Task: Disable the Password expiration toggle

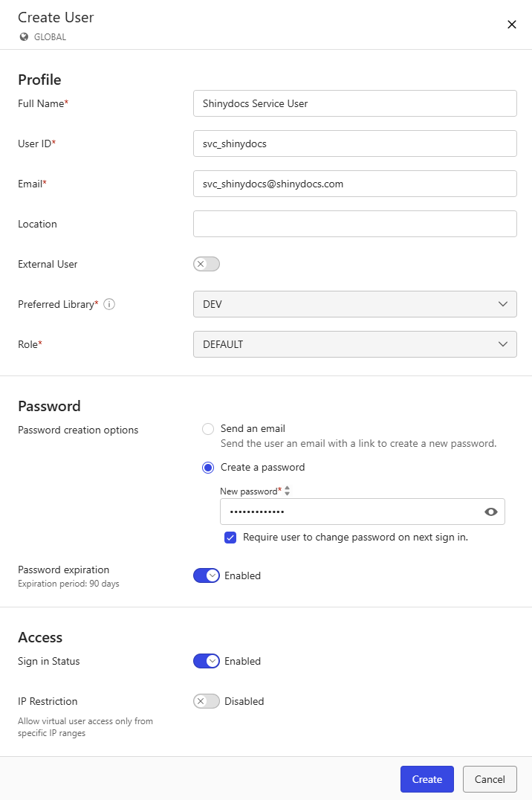Action: pos(207,575)
